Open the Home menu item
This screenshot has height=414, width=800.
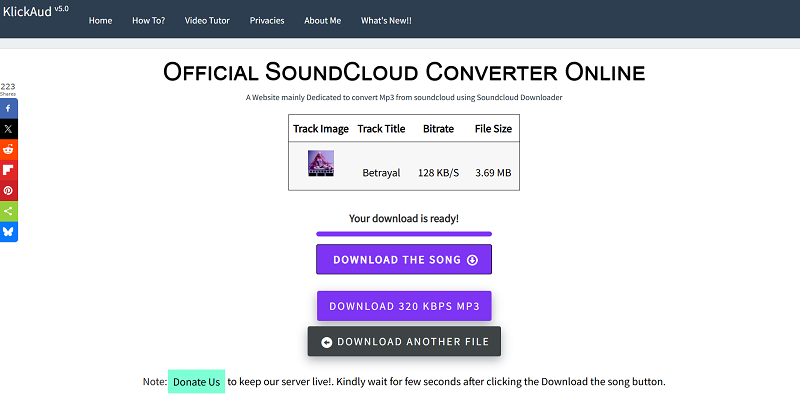101,20
